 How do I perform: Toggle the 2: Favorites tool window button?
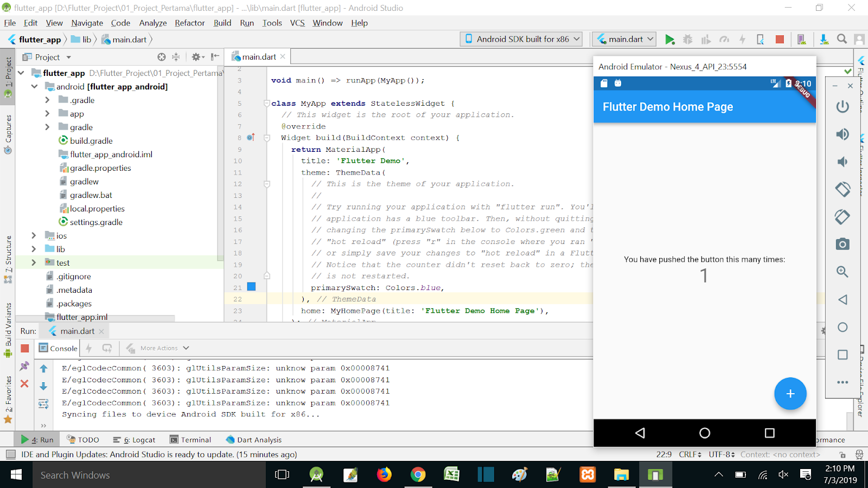8,400
